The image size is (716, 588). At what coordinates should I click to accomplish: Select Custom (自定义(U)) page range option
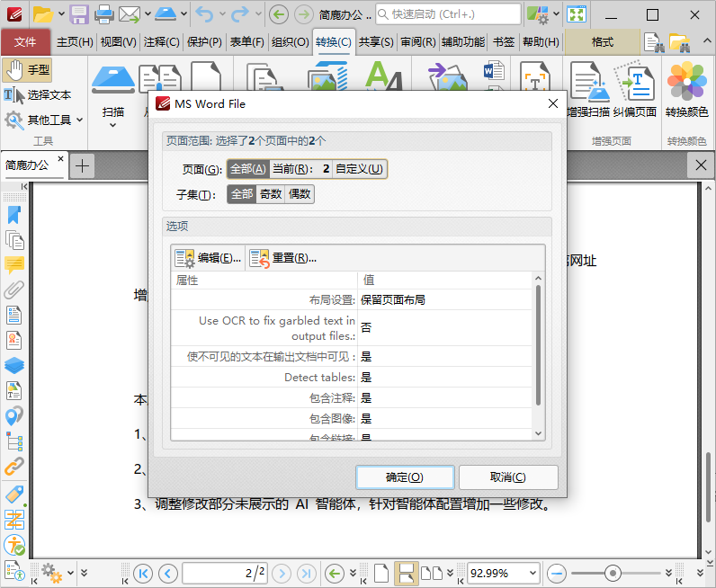[359, 169]
